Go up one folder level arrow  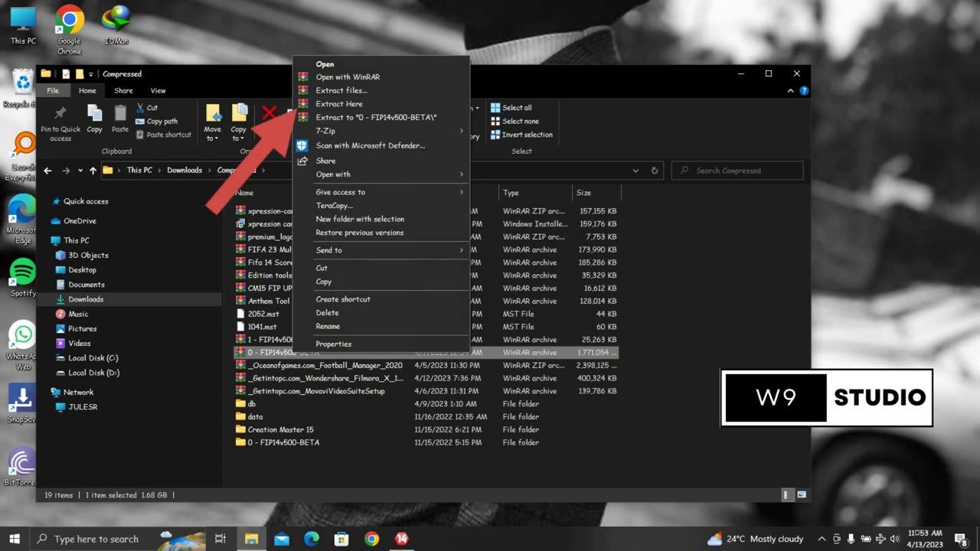click(x=93, y=171)
